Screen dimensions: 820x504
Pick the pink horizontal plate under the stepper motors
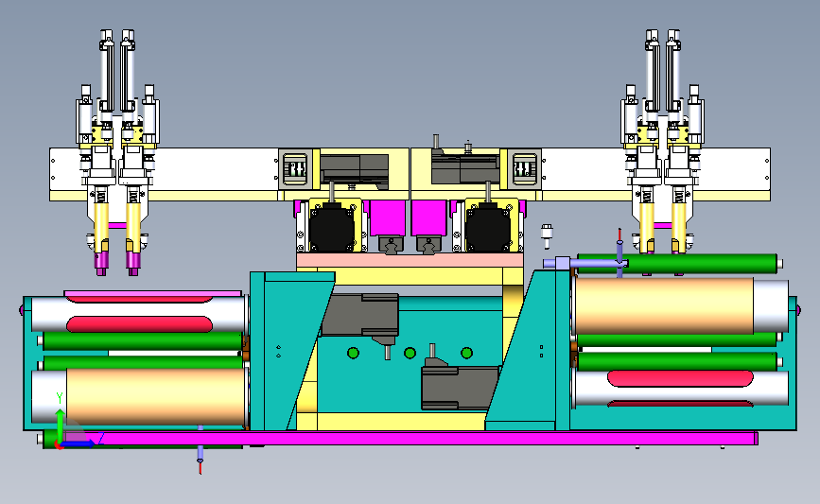click(x=410, y=260)
